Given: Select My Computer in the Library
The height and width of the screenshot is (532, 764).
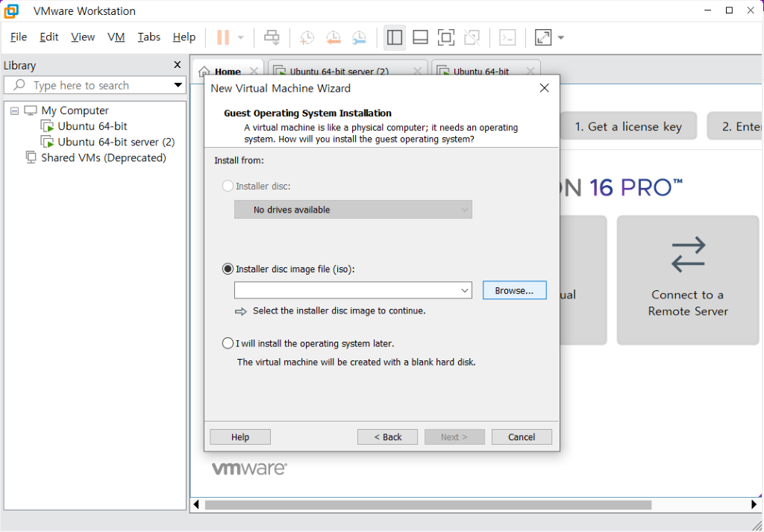Looking at the screenshot, I should click(x=75, y=110).
